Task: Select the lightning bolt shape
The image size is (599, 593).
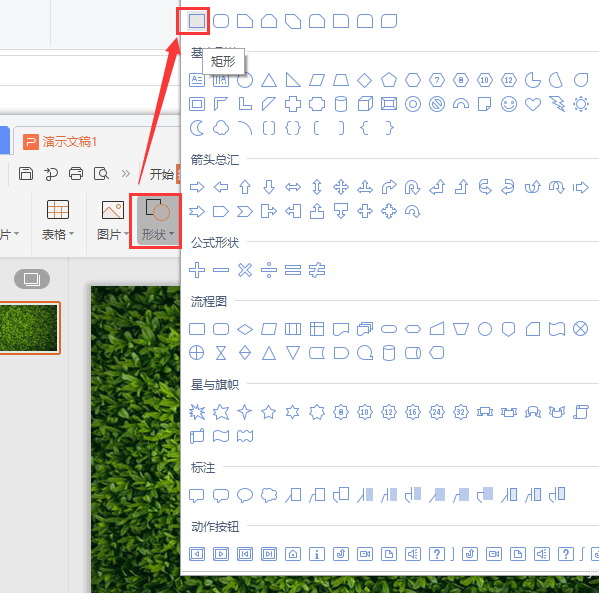Action: point(557,104)
